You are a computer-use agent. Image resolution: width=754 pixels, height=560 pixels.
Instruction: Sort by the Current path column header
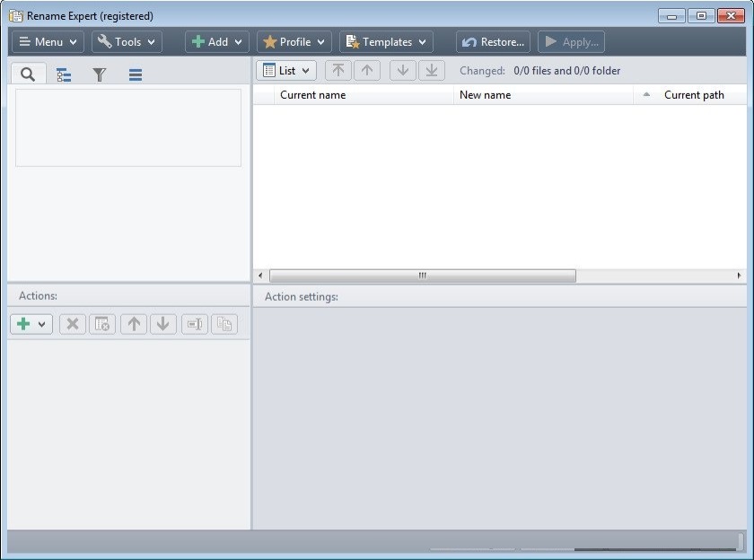694,95
